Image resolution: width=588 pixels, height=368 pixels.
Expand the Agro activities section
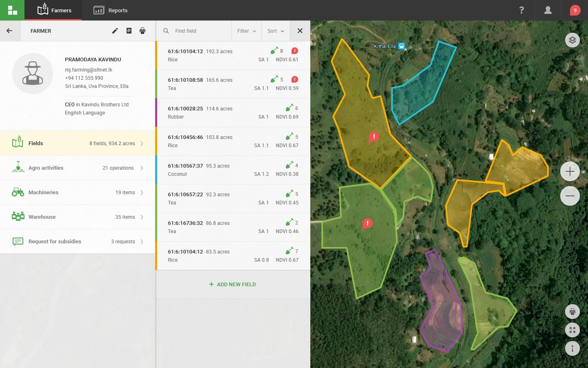tap(78, 168)
